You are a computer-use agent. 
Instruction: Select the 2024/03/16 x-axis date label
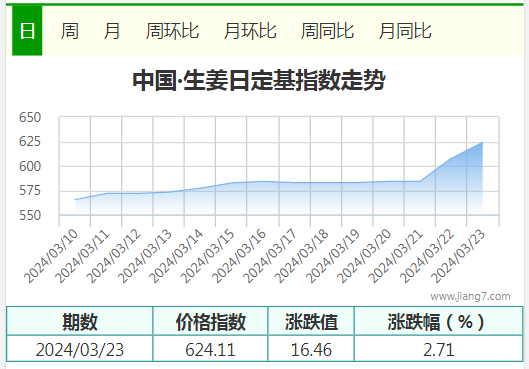click(x=239, y=256)
